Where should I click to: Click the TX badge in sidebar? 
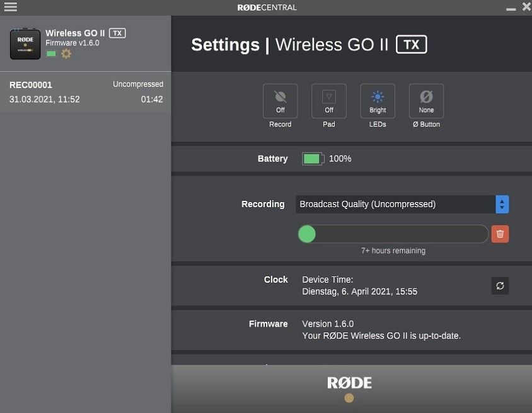point(117,33)
